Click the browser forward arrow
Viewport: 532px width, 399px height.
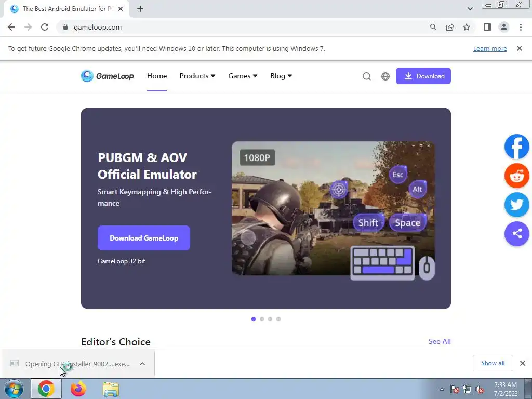click(28, 27)
